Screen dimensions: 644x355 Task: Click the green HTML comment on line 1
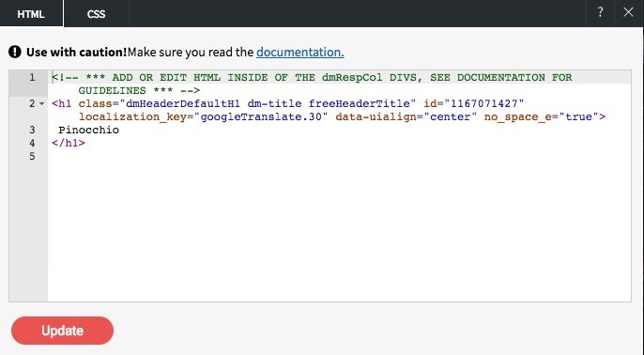click(312, 84)
